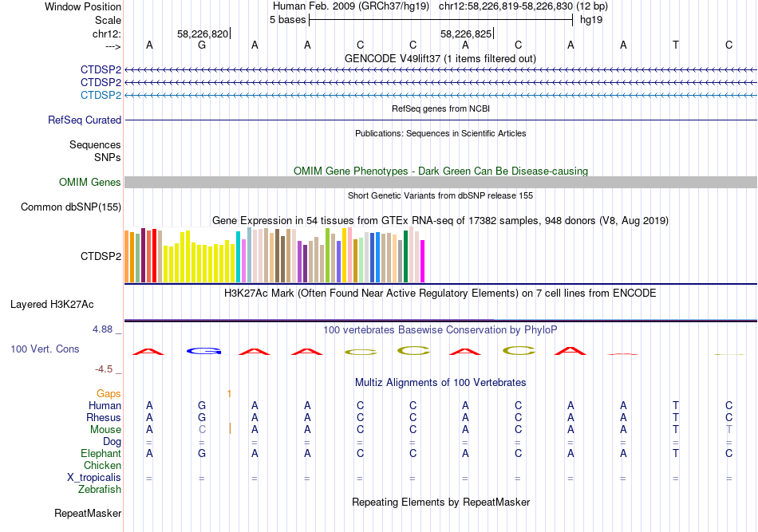758x532 pixels.
Task: Click the chr12: ruler label
Action: click(107, 33)
